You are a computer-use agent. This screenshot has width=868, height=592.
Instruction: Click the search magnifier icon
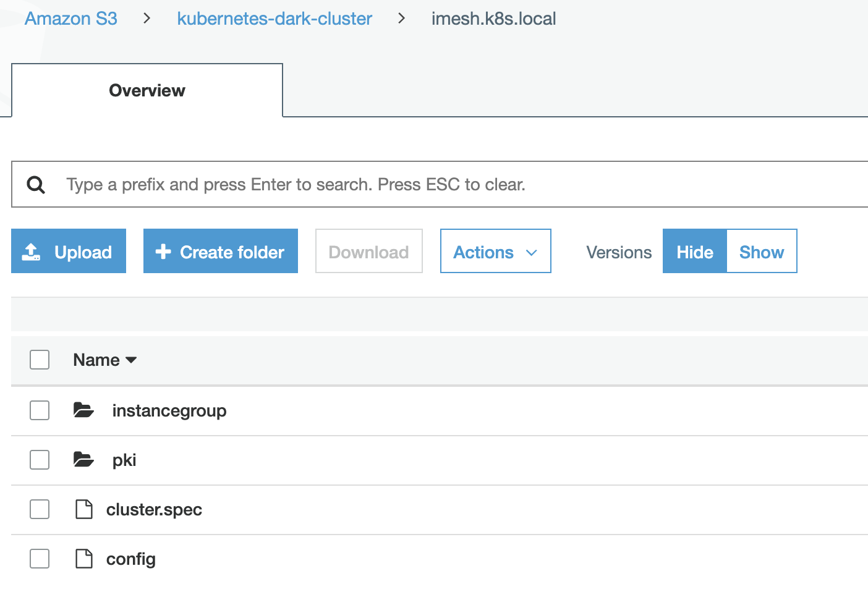click(x=36, y=185)
